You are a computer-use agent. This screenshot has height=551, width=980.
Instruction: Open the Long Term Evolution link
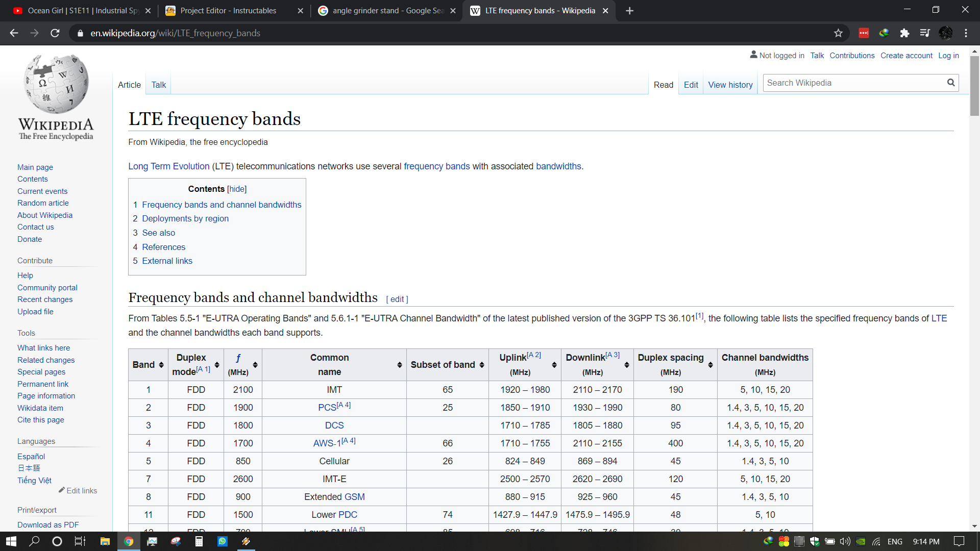click(168, 166)
